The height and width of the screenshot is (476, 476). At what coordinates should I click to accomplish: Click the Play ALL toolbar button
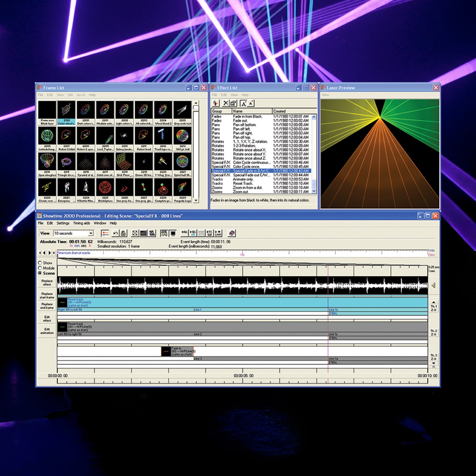pyautogui.click(x=184, y=233)
